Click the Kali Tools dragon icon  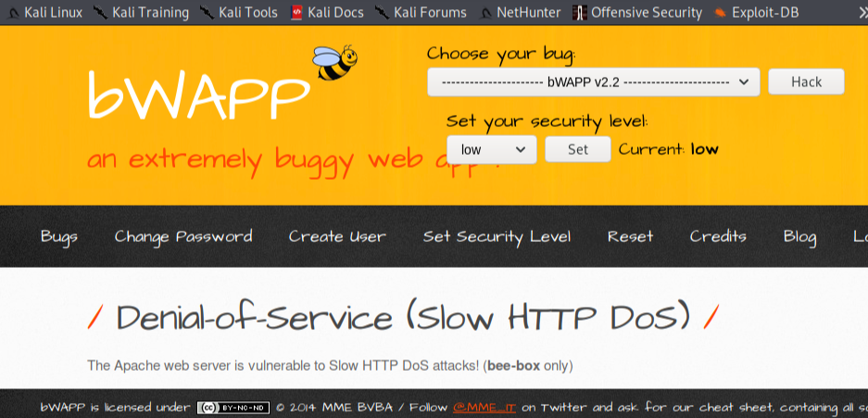[x=207, y=12]
